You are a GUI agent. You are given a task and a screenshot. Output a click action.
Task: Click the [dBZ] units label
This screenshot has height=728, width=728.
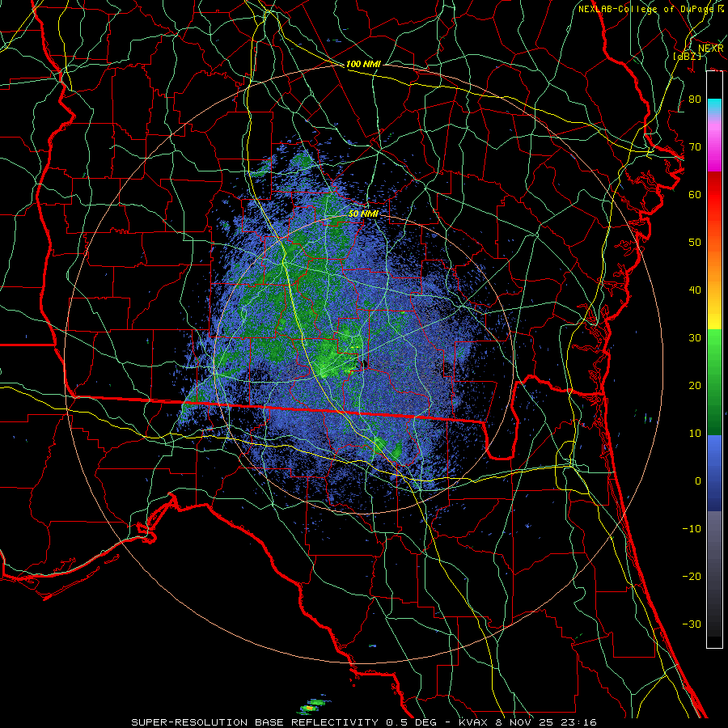(688, 56)
